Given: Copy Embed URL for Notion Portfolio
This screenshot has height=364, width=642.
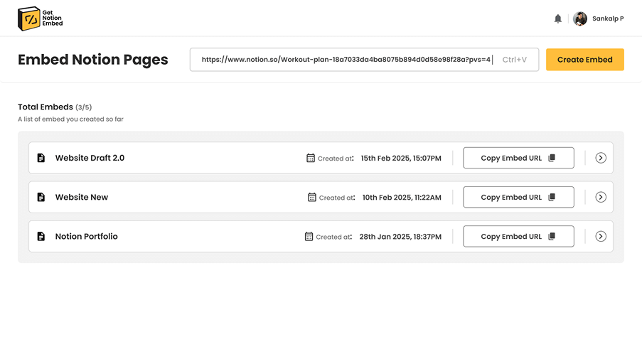Looking at the screenshot, I should (518, 236).
